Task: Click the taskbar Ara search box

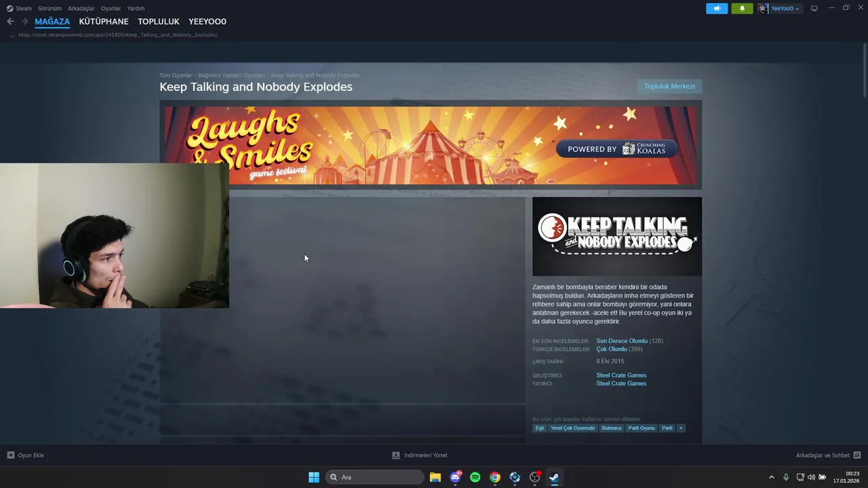Action: point(375,477)
